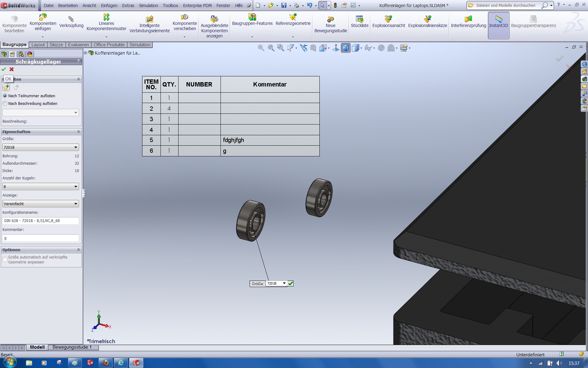Select Nach Teilnummer auflisten radio button
The image size is (588, 368).
5,96
